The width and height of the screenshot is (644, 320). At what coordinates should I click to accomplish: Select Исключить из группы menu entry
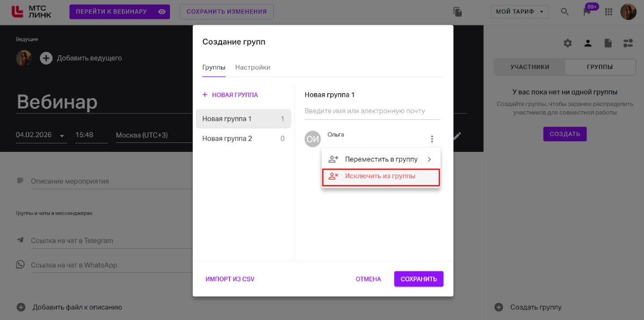point(381,177)
